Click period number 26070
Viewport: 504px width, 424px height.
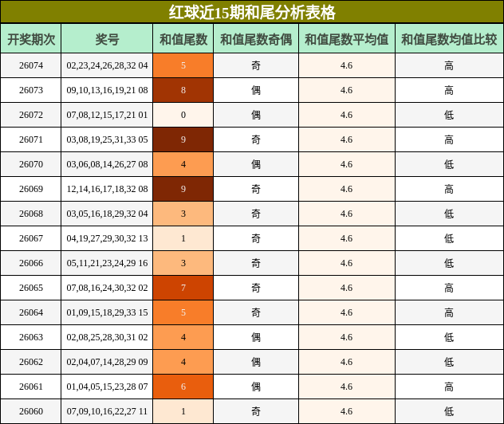point(31,164)
